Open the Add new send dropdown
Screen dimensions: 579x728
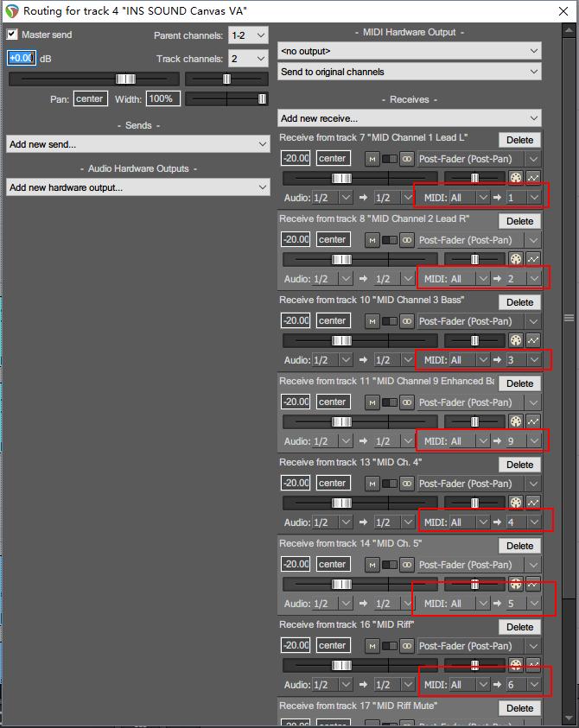click(x=138, y=144)
